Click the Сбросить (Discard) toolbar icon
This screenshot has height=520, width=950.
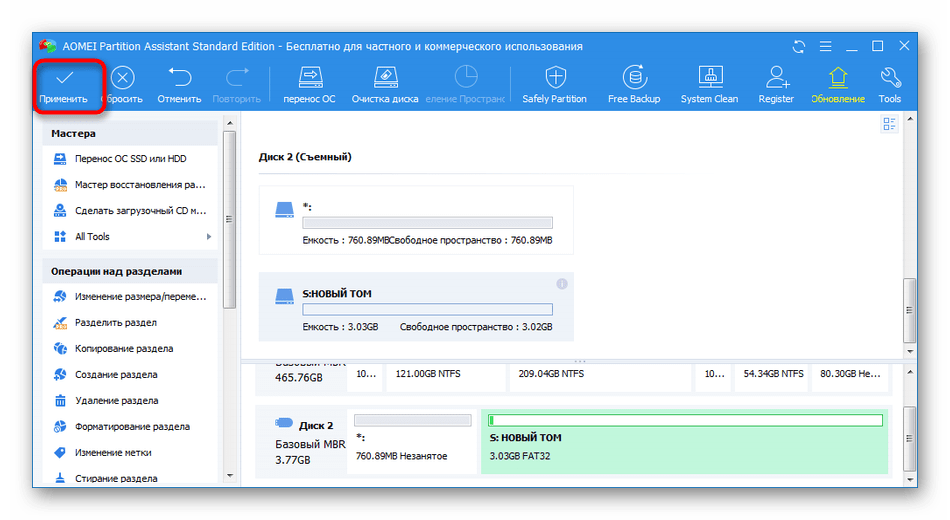pyautogui.click(x=121, y=78)
